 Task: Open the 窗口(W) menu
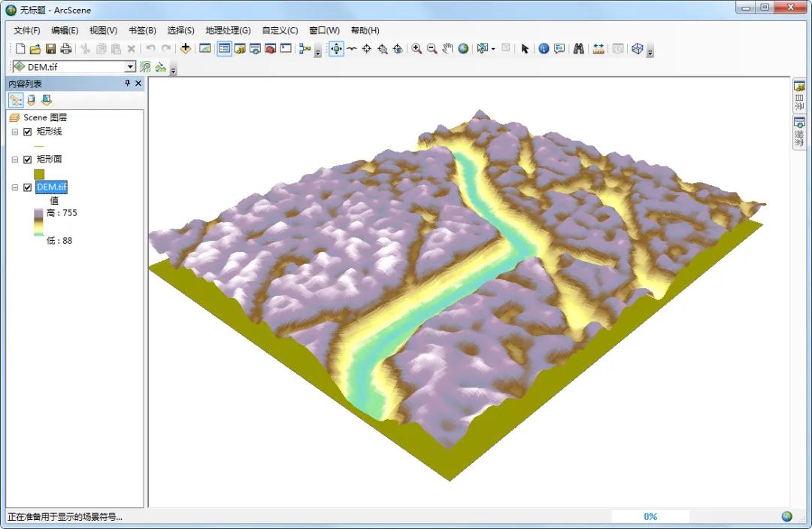(x=324, y=31)
